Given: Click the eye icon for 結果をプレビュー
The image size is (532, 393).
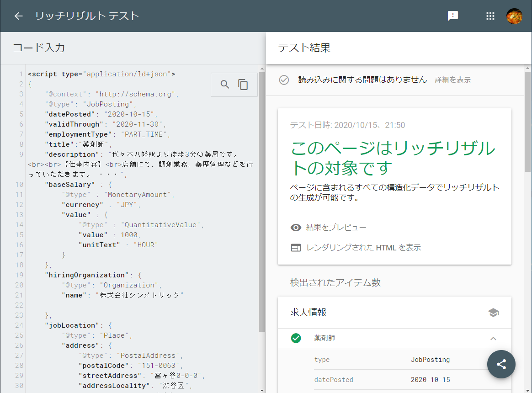Looking at the screenshot, I should [296, 228].
